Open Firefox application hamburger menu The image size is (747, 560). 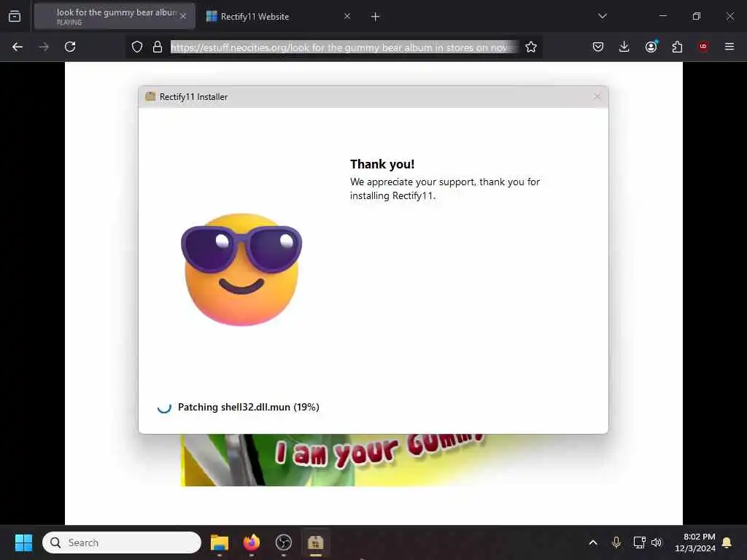[x=729, y=47]
